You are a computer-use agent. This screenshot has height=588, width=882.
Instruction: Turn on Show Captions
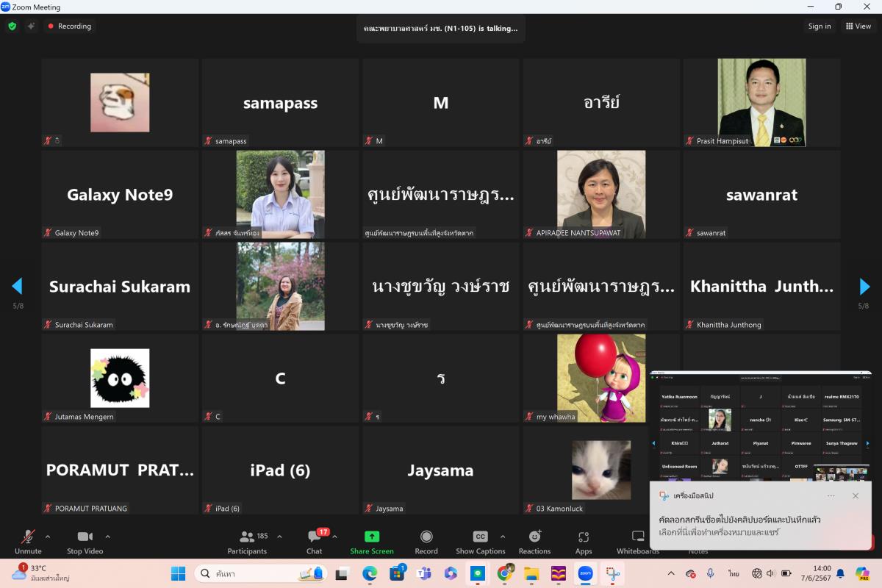click(x=480, y=541)
